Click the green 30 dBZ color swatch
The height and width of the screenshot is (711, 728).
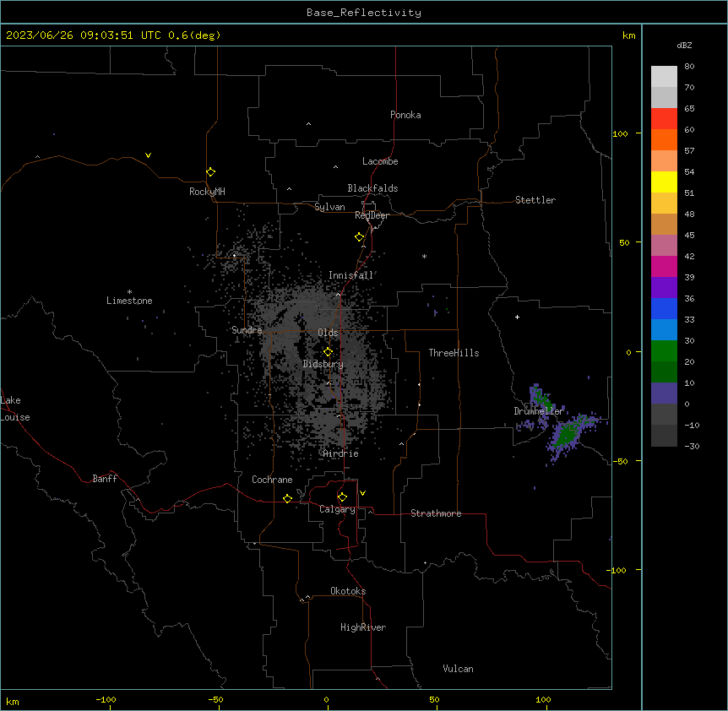tap(664, 351)
